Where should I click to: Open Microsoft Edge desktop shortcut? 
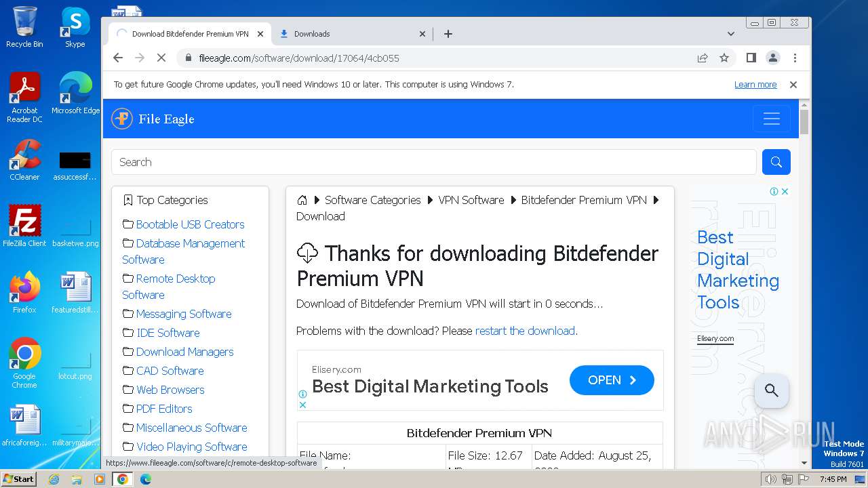pyautogui.click(x=75, y=94)
